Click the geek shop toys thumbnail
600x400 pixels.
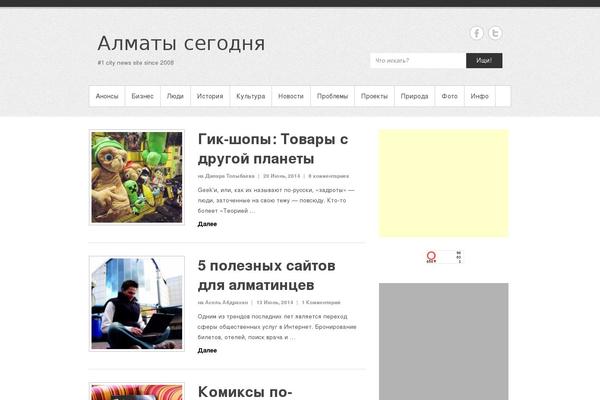[x=137, y=177]
